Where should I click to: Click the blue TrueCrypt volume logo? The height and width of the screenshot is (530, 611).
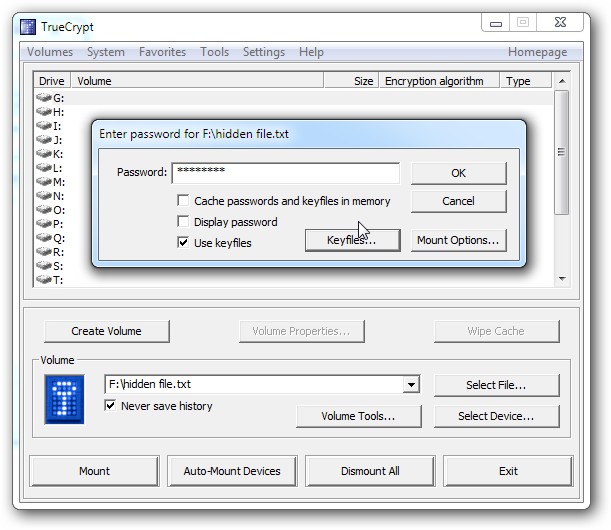[64, 399]
